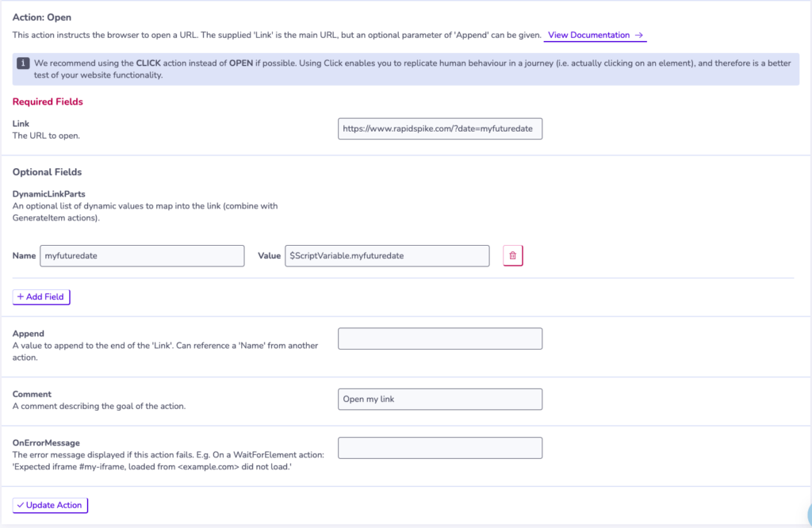Focus the Value field with $ScriptVariable.myfuturedate

[387, 256]
